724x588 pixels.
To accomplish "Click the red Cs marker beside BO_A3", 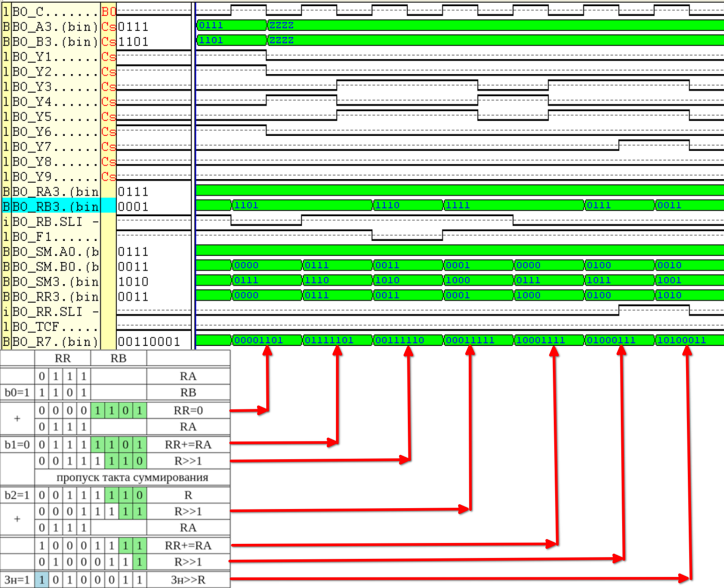I will pyautogui.click(x=108, y=27).
